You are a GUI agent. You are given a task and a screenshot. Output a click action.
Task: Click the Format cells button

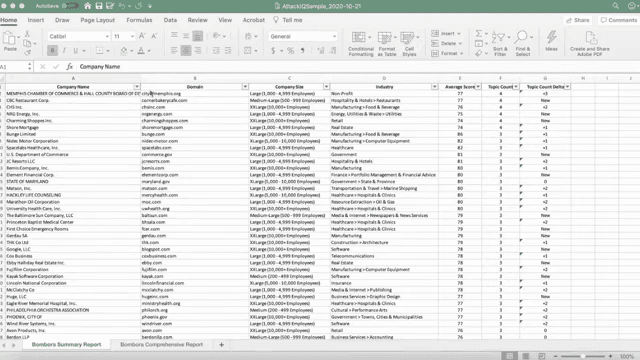coord(447,53)
